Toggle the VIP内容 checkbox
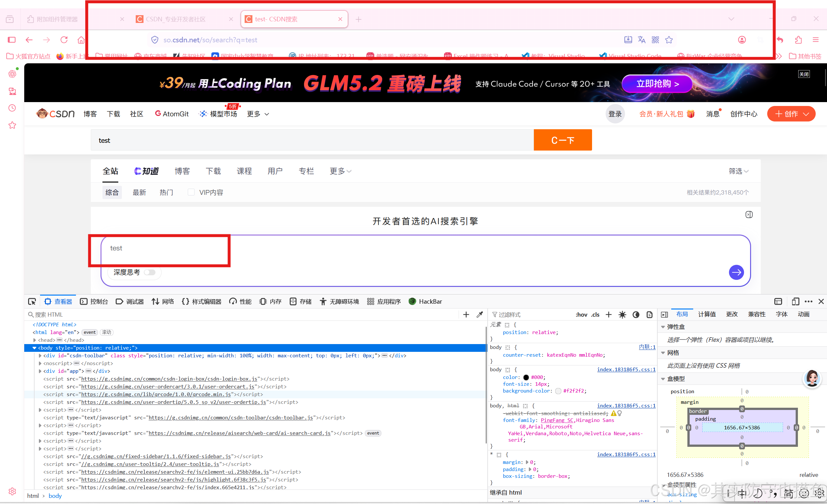 pyautogui.click(x=191, y=192)
